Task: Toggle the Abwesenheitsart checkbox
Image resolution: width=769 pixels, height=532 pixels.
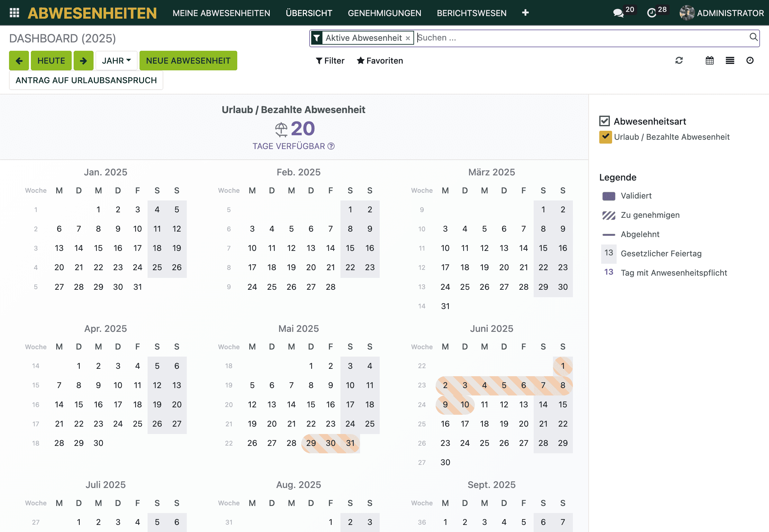Action: coord(604,121)
